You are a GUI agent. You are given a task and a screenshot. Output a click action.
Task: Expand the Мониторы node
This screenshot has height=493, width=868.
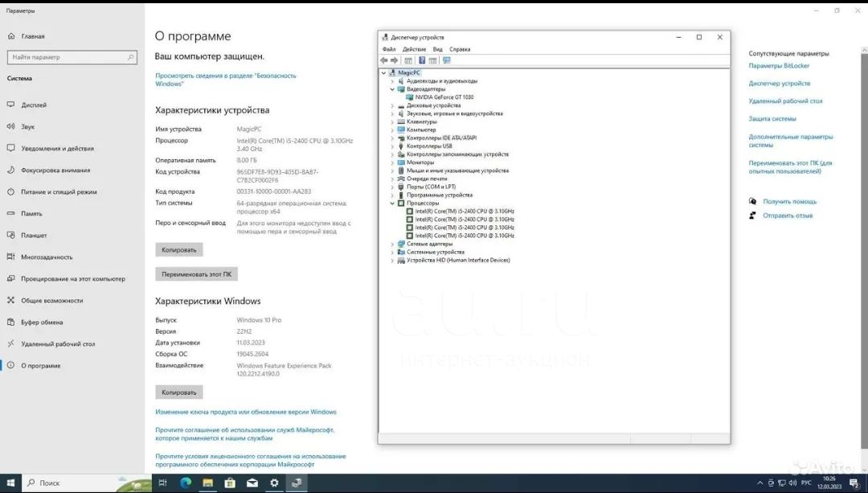392,162
